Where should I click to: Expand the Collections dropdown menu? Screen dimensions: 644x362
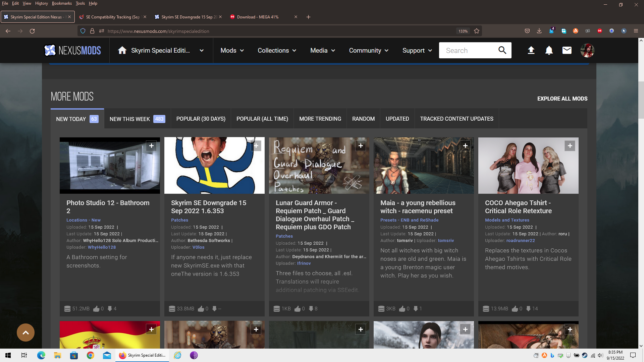click(x=277, y=51)
